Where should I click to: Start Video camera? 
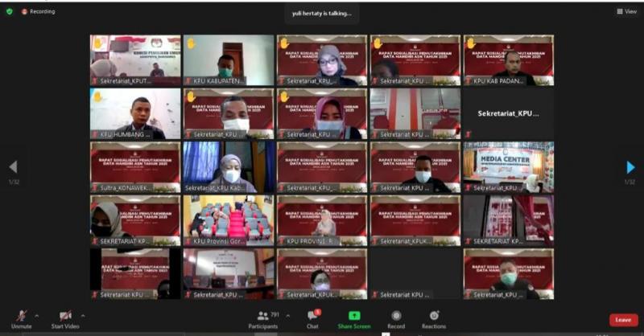pyautogui.click(x=65, y=317)
